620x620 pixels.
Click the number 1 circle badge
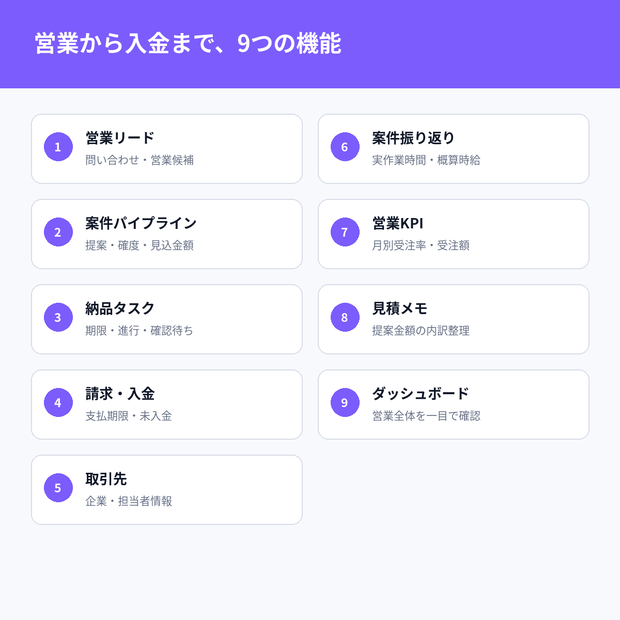coord(58,147)
